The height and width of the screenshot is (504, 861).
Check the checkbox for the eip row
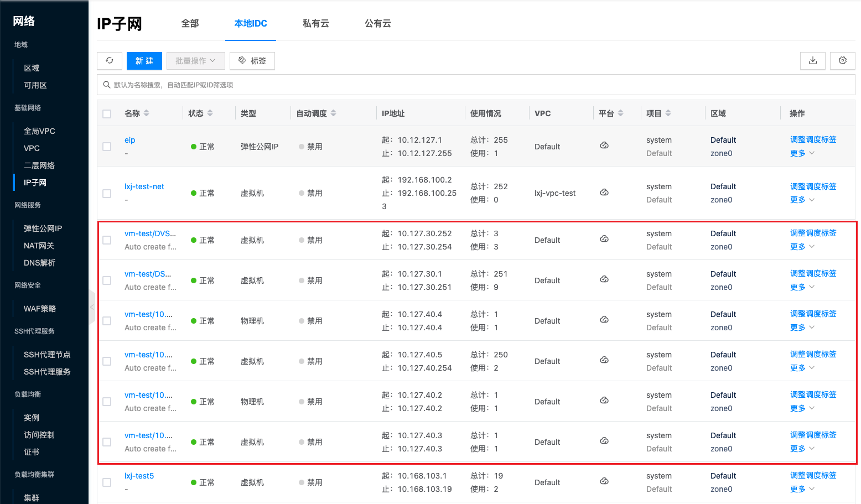[x=107, y=147]
